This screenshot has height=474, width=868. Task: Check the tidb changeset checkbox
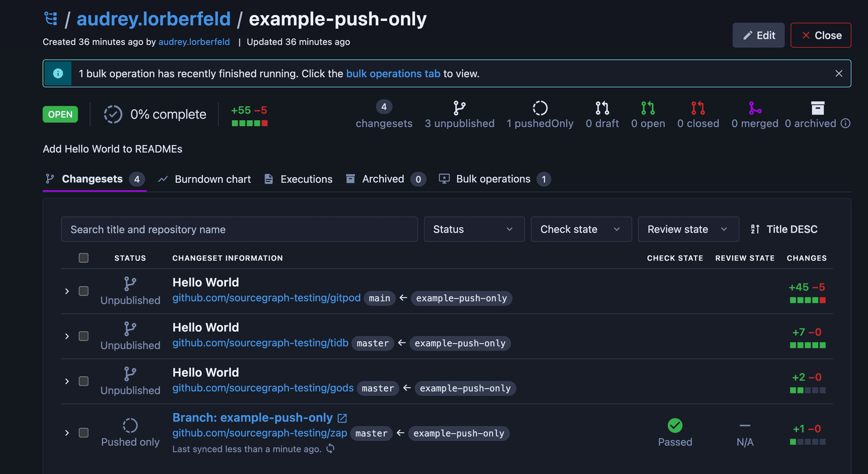click(84, 336)
